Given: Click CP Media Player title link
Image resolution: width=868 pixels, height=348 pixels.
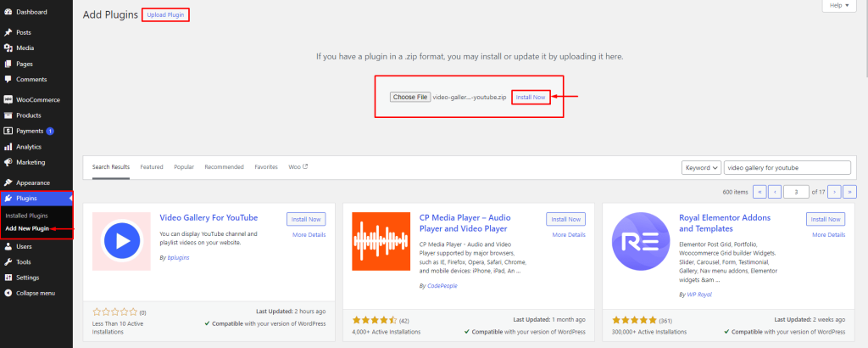Looking at the screenshot, I should tap(465, 222).
